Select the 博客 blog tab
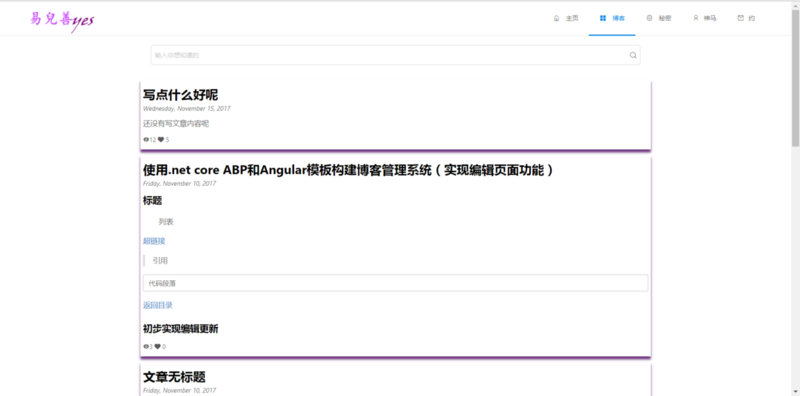 click(612, 18)
